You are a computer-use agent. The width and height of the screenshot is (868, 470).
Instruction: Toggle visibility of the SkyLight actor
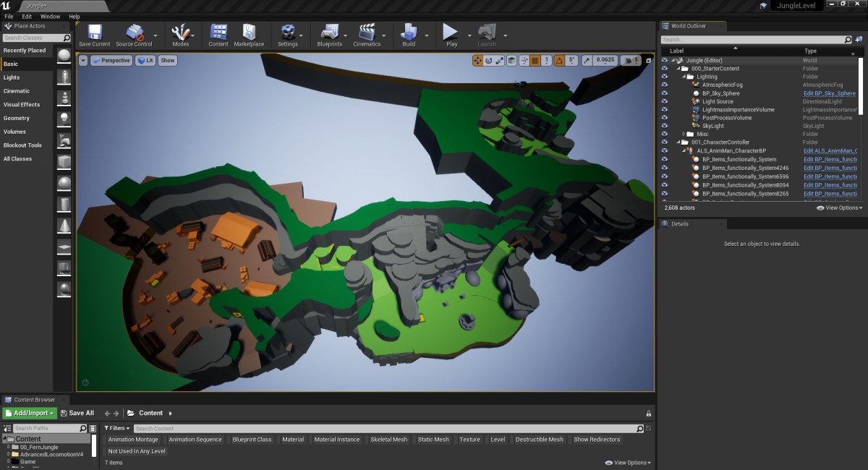click(x=665, y=126)
